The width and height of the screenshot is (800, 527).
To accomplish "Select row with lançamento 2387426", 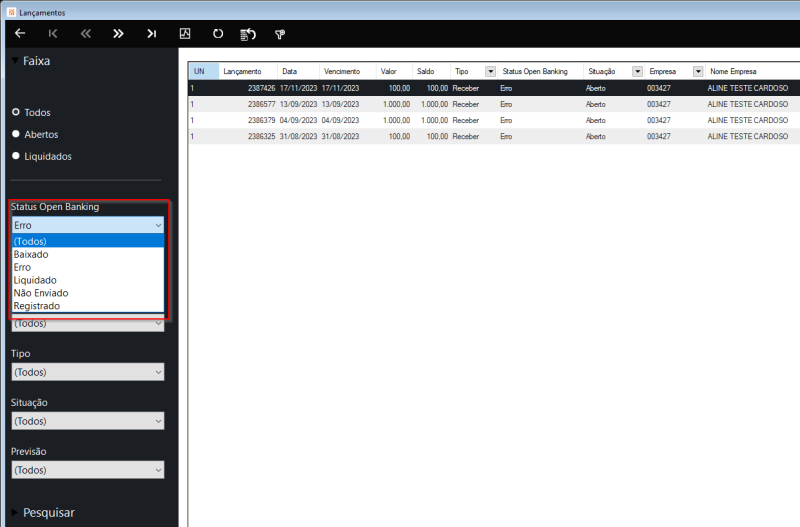I will click(x=494, y=88).
